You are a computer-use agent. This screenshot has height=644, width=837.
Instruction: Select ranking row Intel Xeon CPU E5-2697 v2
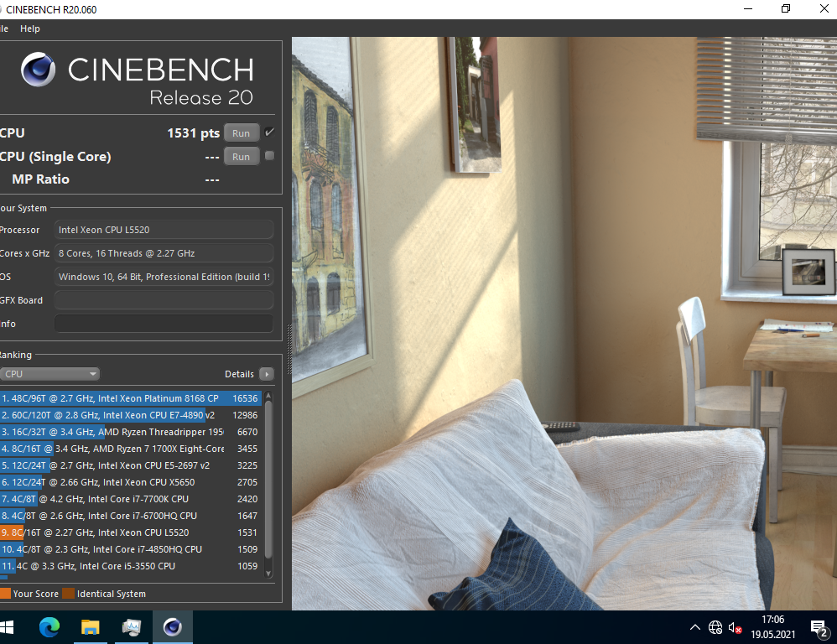point(131,465)
